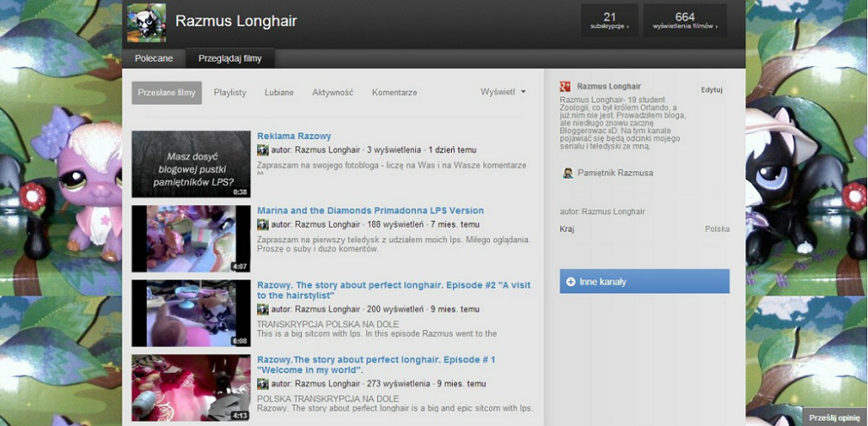
Task: Open the 21 subskrypcje counter
Action: coord(609,20)
